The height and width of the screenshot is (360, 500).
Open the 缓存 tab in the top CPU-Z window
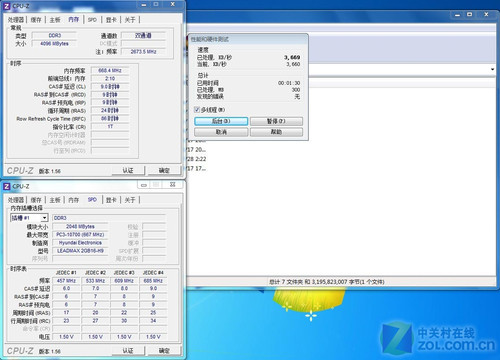tap(36, 20)
